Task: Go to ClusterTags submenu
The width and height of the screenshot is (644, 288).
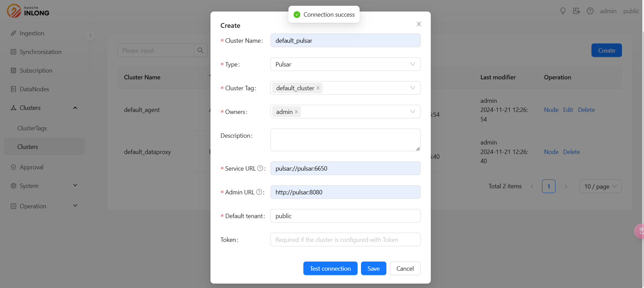Action: click(x=32, y=128)
